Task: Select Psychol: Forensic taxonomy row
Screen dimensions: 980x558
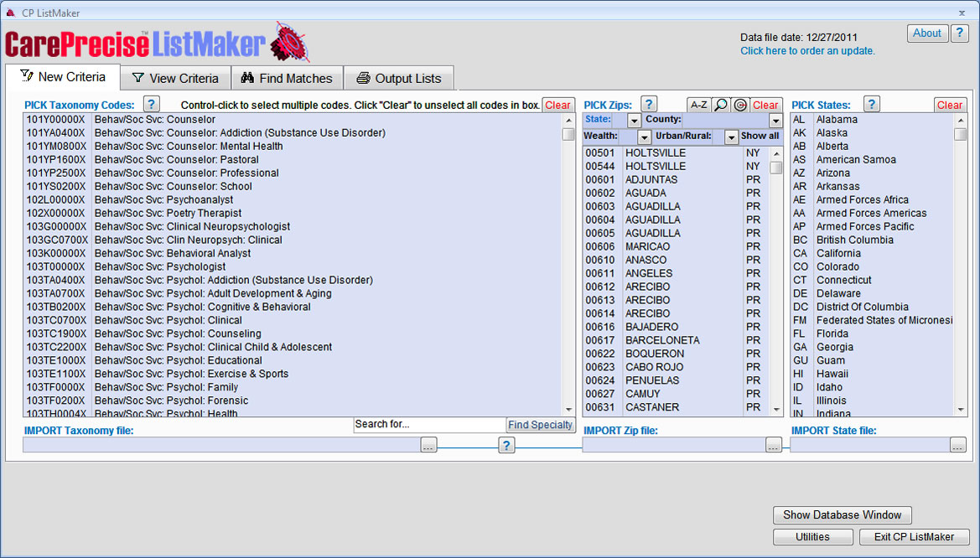Action: [293, 400]
